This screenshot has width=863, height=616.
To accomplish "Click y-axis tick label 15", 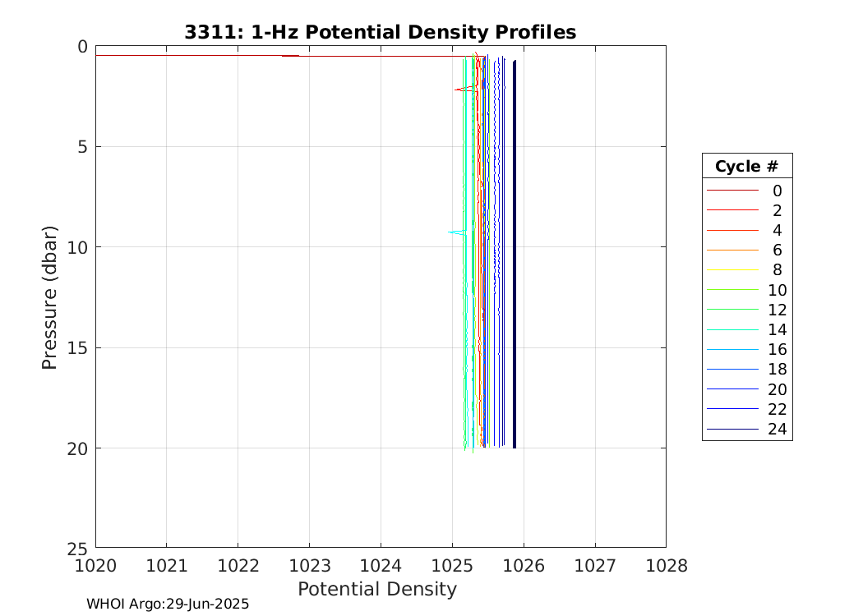I will (x=77, y=348).
